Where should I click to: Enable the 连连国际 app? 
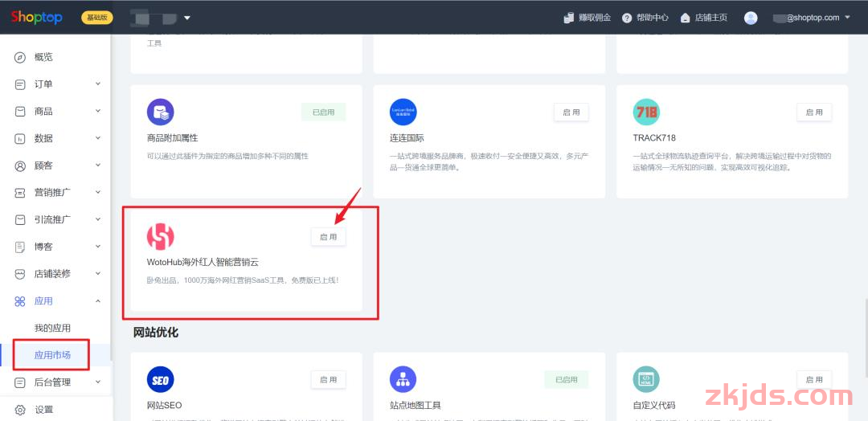point(571,112)
